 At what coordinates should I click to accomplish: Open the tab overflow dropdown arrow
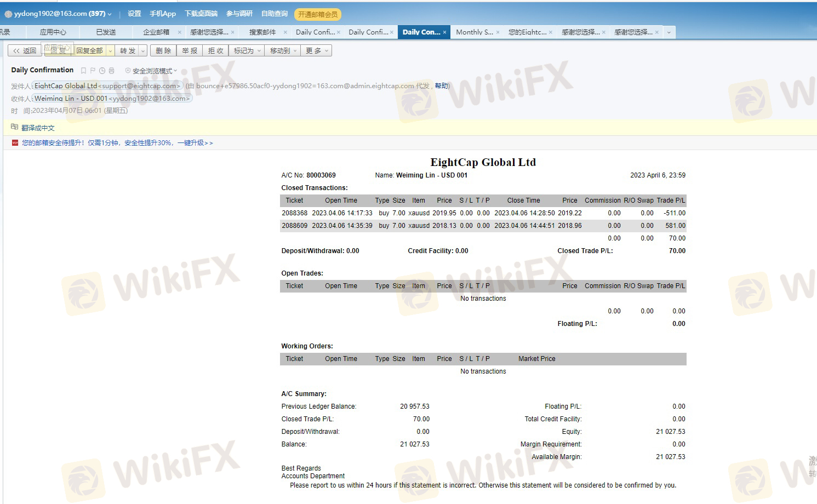[669, 32]
